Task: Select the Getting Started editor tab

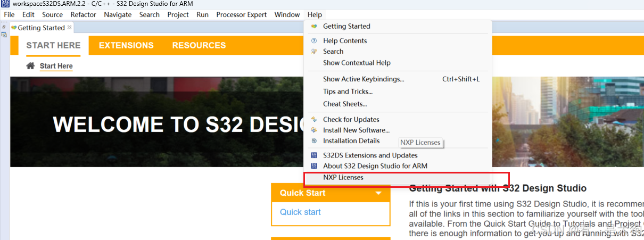Action: point(41,28)
